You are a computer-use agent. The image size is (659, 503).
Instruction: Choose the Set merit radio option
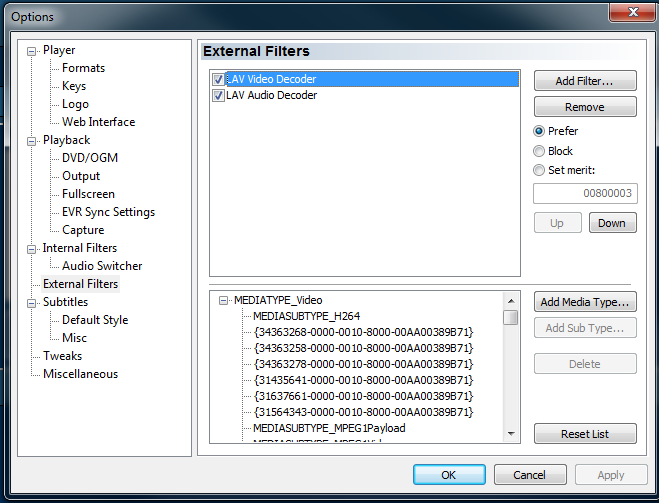540,170
